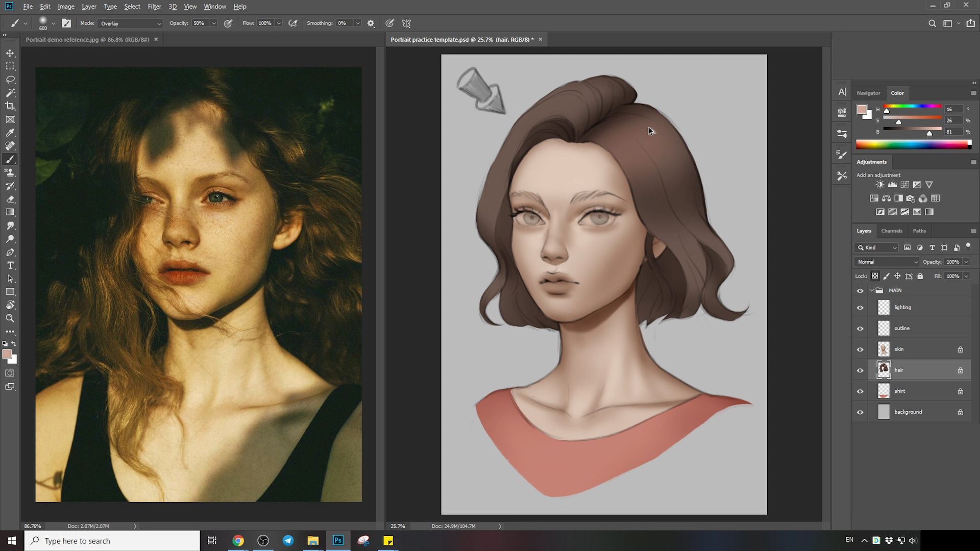The image size is (980, 551).
Task: Select the Gradient tool
Action: pyautogui.click(x=10, y=212)
